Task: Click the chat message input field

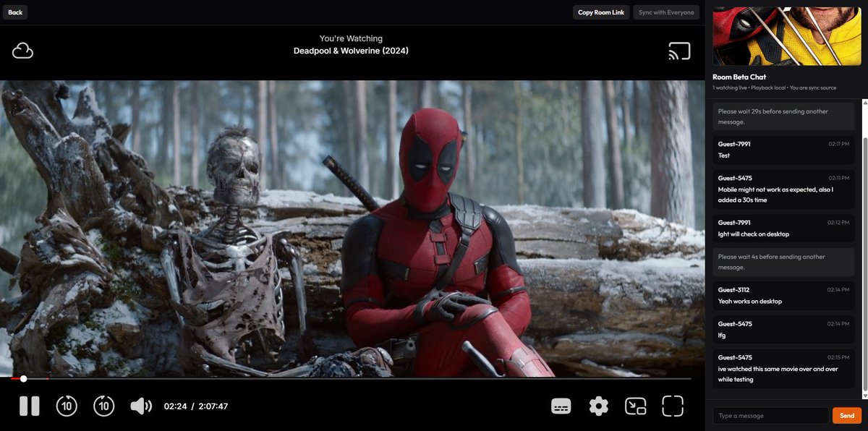Action: (x=770, y=415)
